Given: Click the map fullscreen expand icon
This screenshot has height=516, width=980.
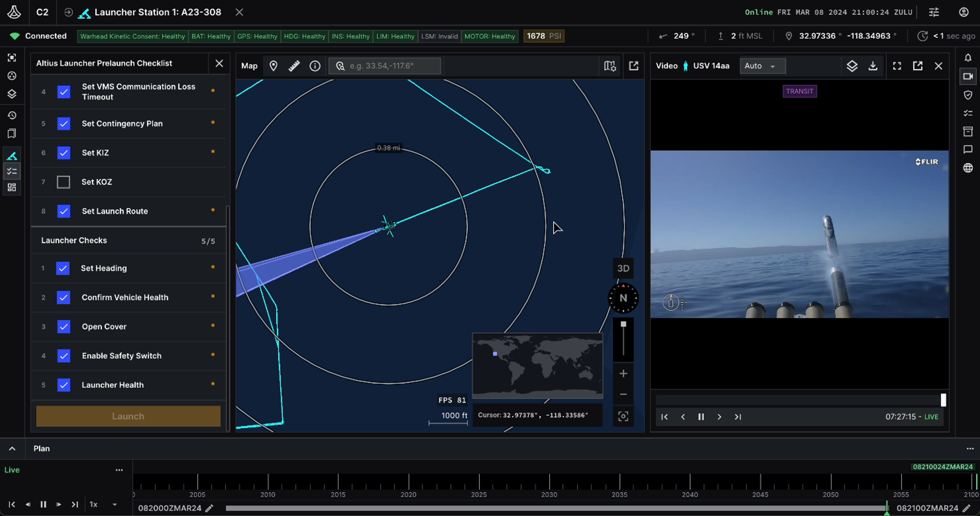Looking at the screenshot, I should click(x=634, y=65).
